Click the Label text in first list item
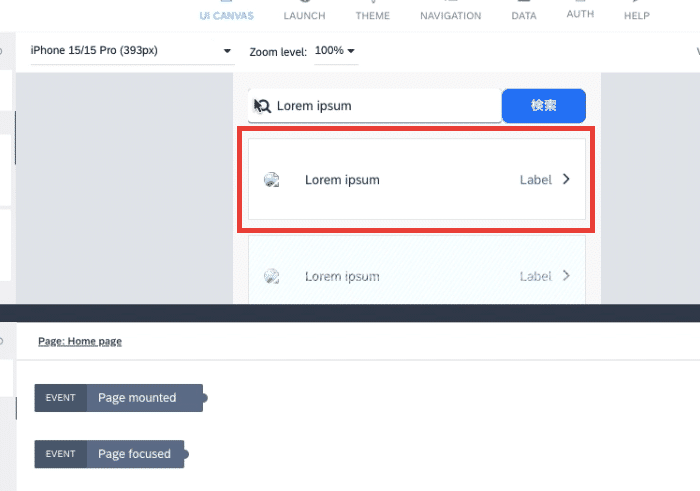 536,180
